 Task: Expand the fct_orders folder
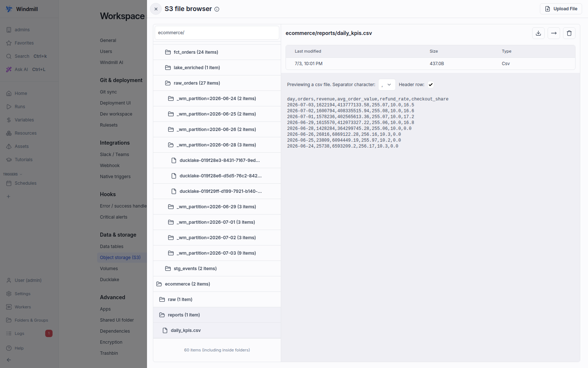coord(217,52)
